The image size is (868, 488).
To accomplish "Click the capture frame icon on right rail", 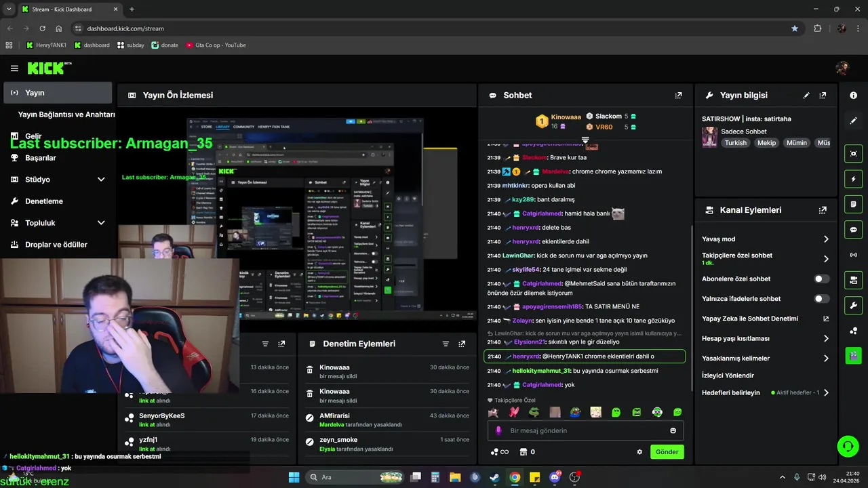I will tap(853, 154).
